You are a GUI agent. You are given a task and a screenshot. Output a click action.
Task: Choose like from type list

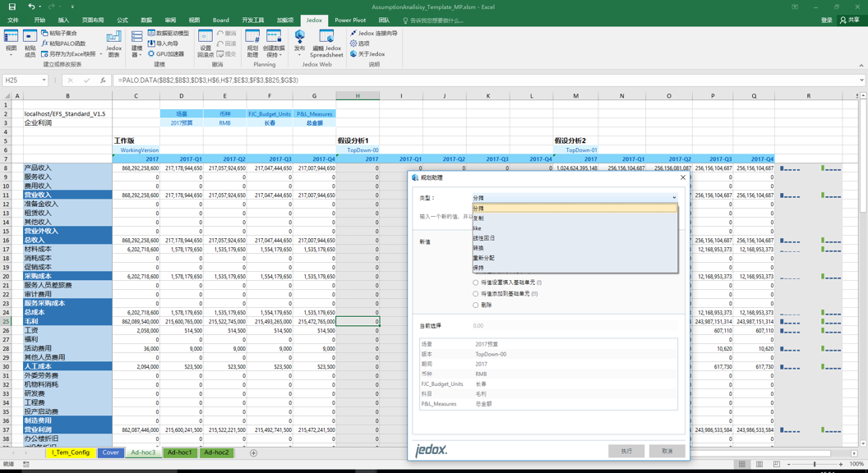point(575,228)
